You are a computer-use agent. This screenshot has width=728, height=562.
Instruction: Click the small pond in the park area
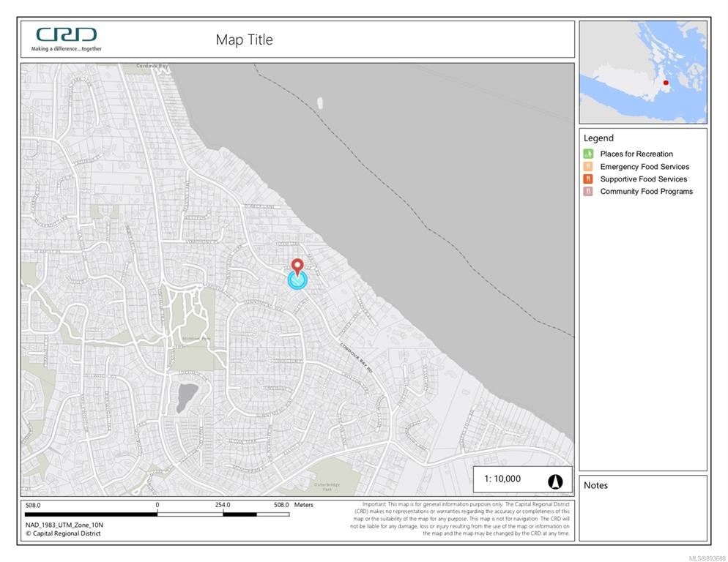tap(187, 397)
